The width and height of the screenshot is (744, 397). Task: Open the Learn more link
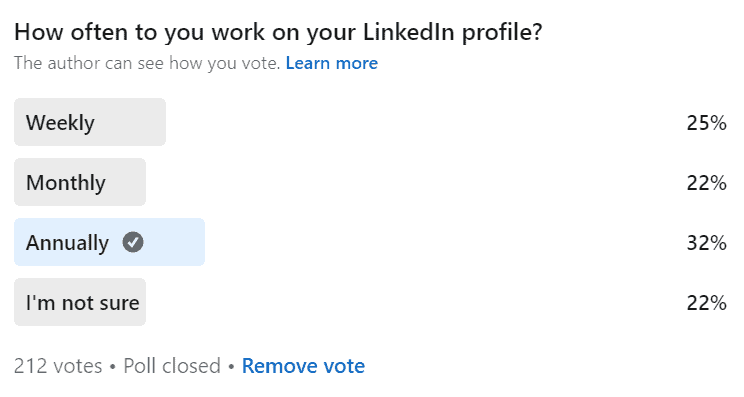pyautogui.click(x=332, y=63)
